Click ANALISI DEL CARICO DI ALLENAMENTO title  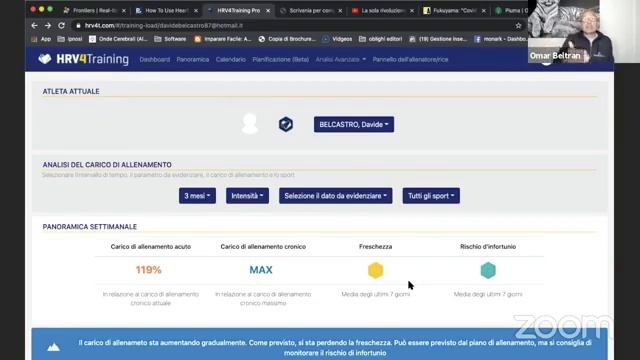107,165
